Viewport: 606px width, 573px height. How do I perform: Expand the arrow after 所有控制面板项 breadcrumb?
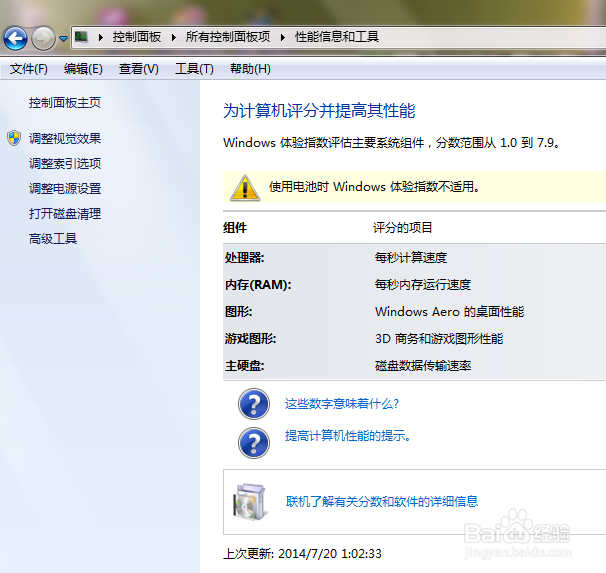tap(283, 37)
